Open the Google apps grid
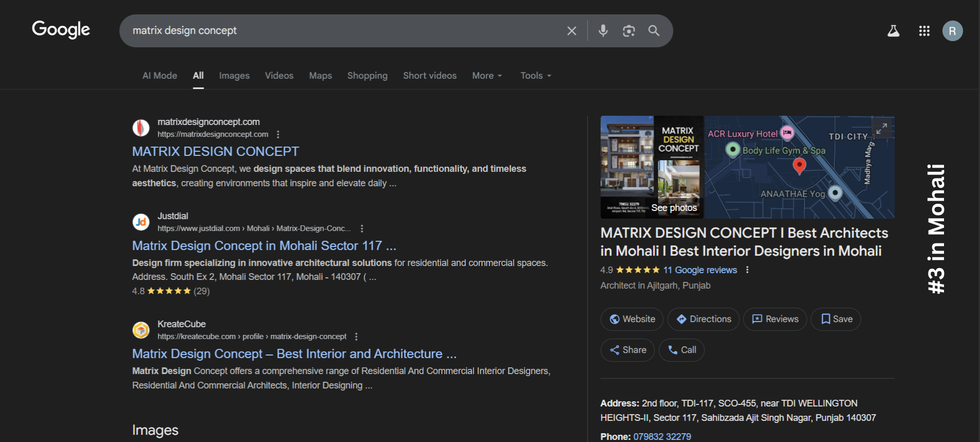The image size is (980, 442). click(924, 31)
